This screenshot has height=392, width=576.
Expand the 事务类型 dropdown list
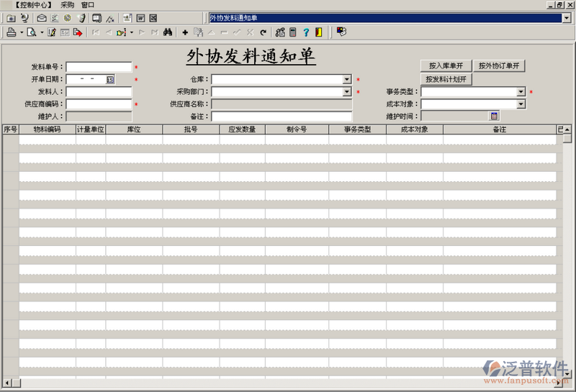521,92
